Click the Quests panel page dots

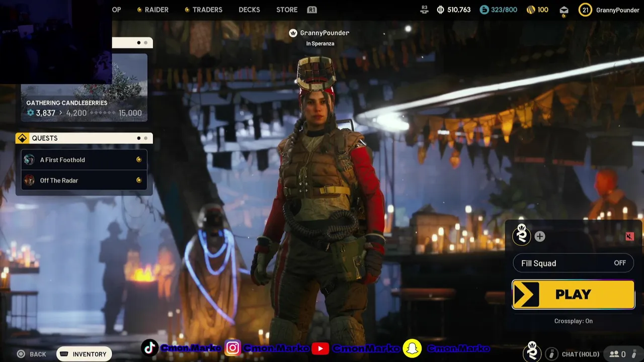click(x=142, y=138)
